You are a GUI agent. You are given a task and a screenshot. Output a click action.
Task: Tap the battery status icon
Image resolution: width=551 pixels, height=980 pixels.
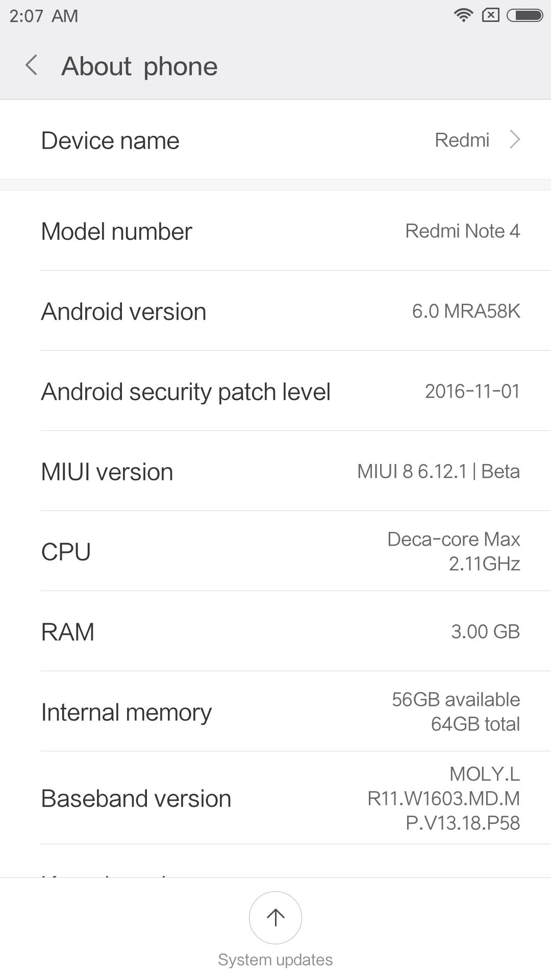(x=524, y=15)
